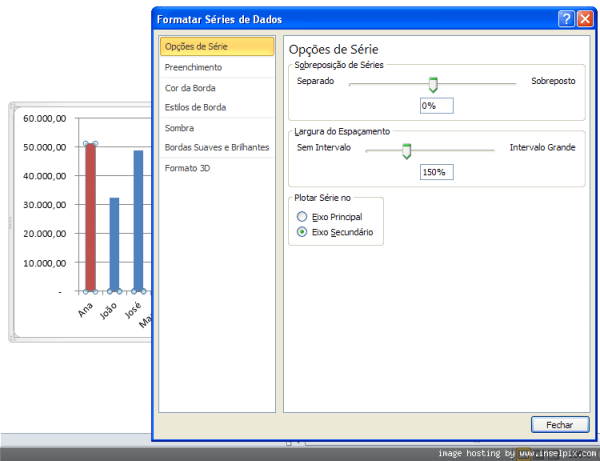The width and height of the screenshot is (600, 461).
Task: Click the Fechar button
Action: pyautogui.click(x=560, y=425)
